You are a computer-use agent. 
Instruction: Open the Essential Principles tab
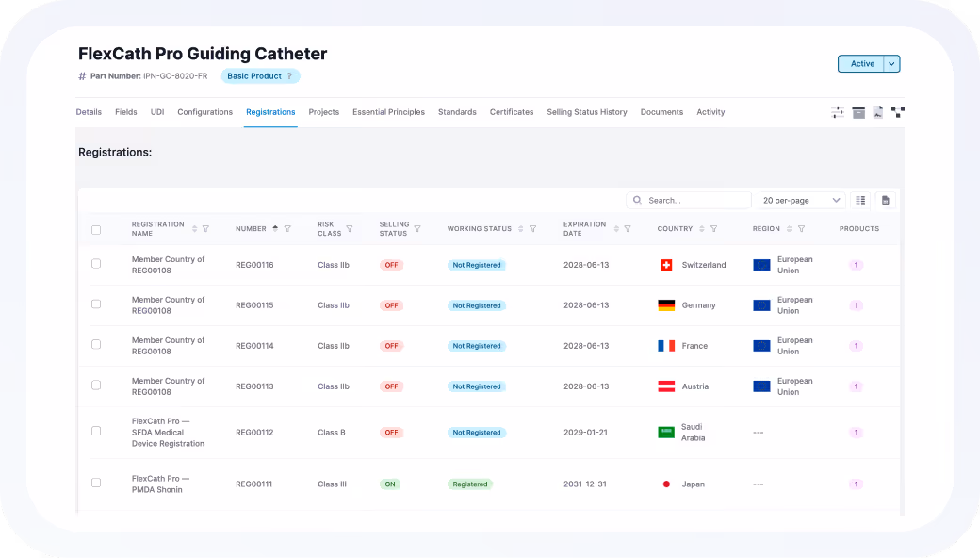tap(389, 112)
